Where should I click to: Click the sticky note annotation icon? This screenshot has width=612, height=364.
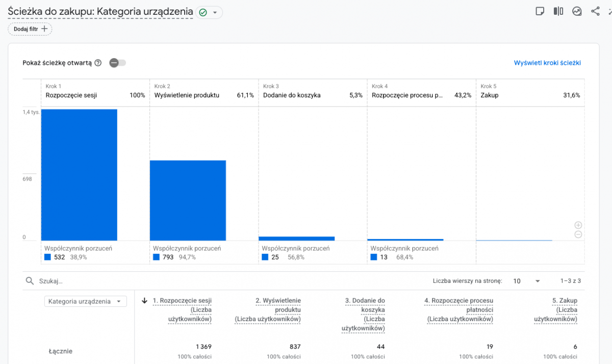(540, 11)
